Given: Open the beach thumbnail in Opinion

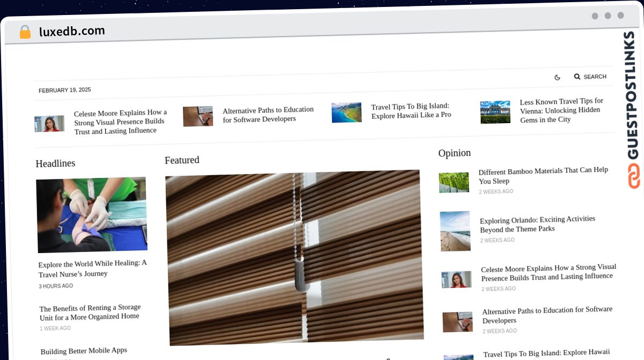Looking at the screenshot, I should (455, 231).
